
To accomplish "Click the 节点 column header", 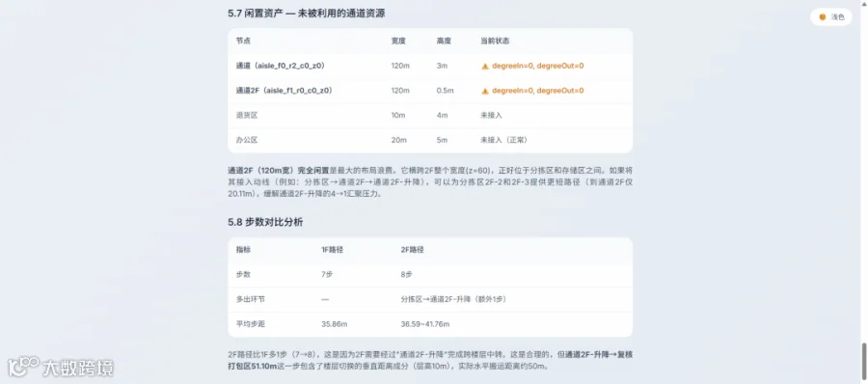I will click(243, 41).
